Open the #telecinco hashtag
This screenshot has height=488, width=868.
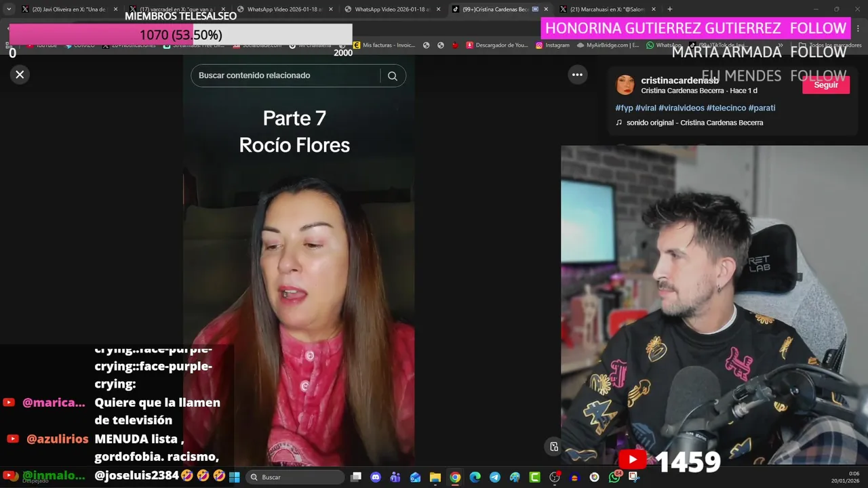coord(726,108)
